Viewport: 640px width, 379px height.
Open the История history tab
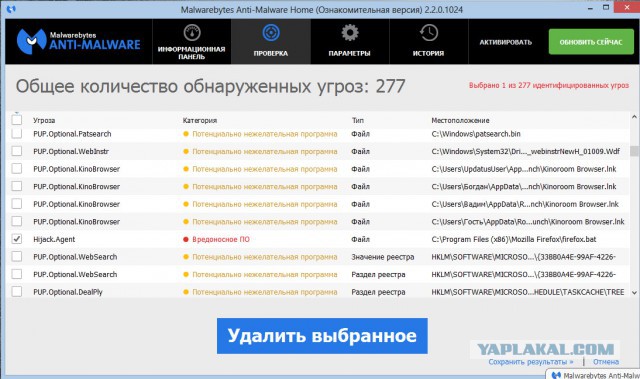pyautogui.click(x=428, y=42)
